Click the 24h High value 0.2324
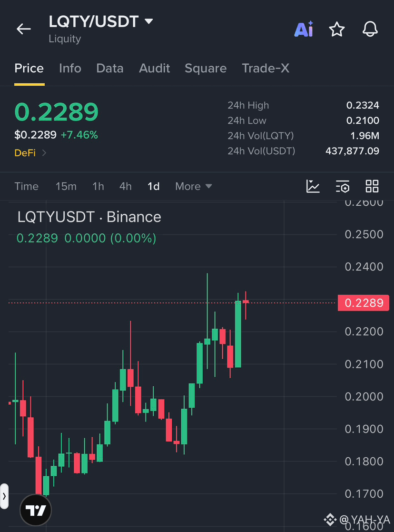This screenshot has width=394, height=532. pos(363,105)
